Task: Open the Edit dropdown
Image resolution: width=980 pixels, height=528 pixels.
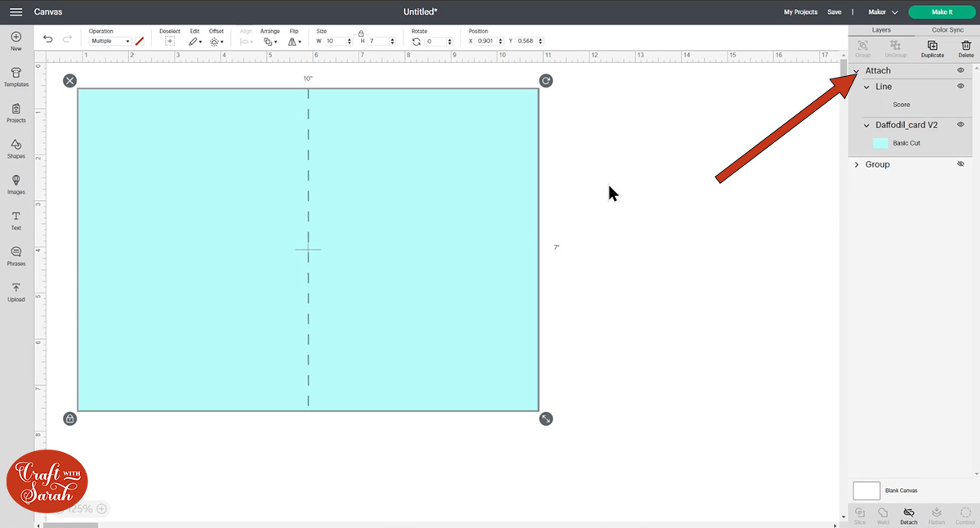Action: [195, 41]
